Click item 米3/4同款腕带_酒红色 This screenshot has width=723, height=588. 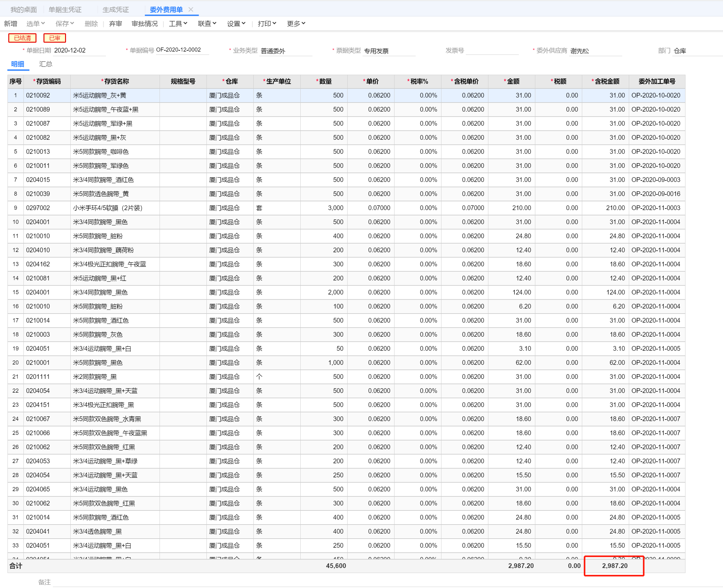(103, 180)
